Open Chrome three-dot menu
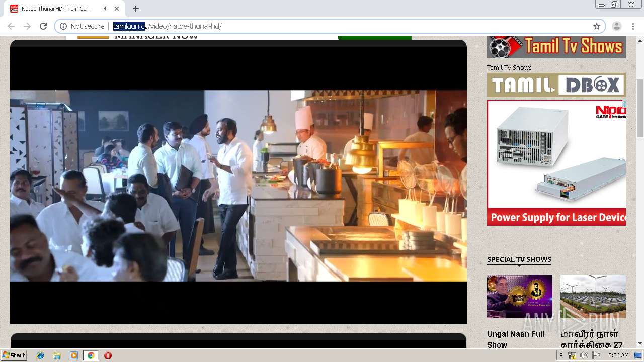The height and width of the screenshot is (362, 644). [x=633, y=26]
